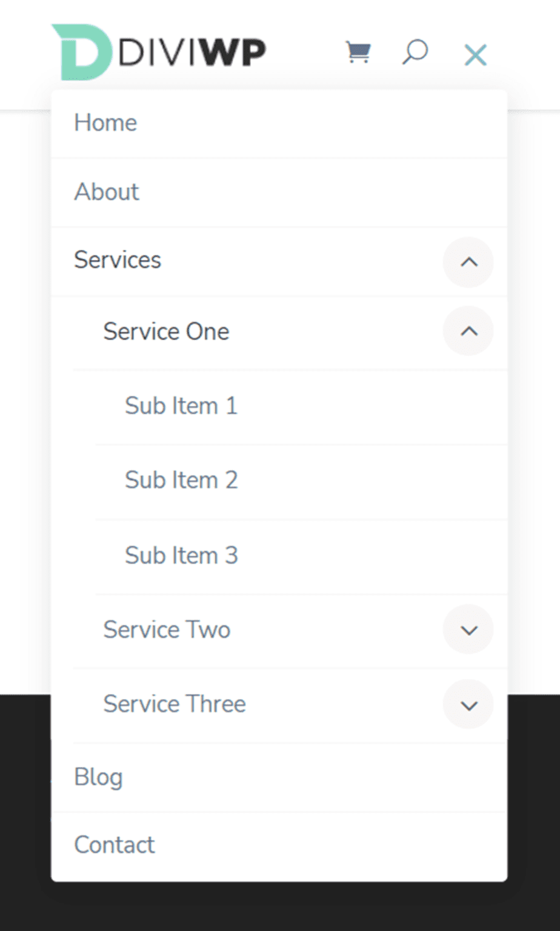Screen dimensions: 560x931
Task: Collapse the Service One submenu chevron
Action: [x=468, y=331]
